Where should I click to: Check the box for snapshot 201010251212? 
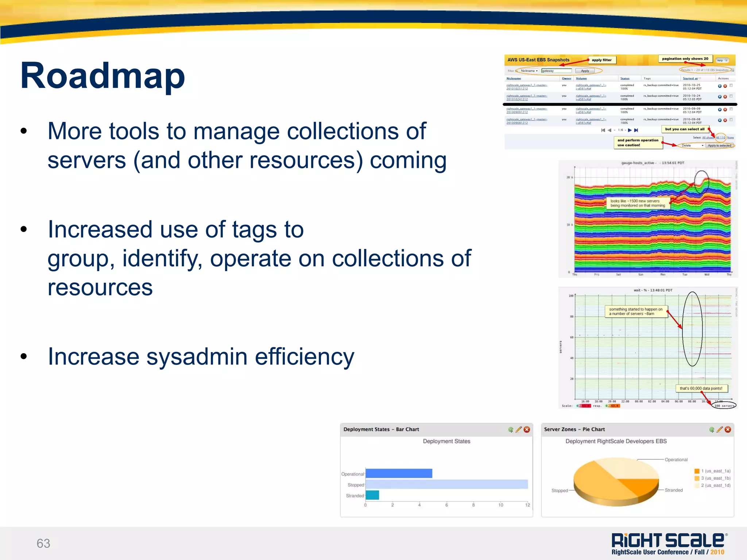(731, 85)
